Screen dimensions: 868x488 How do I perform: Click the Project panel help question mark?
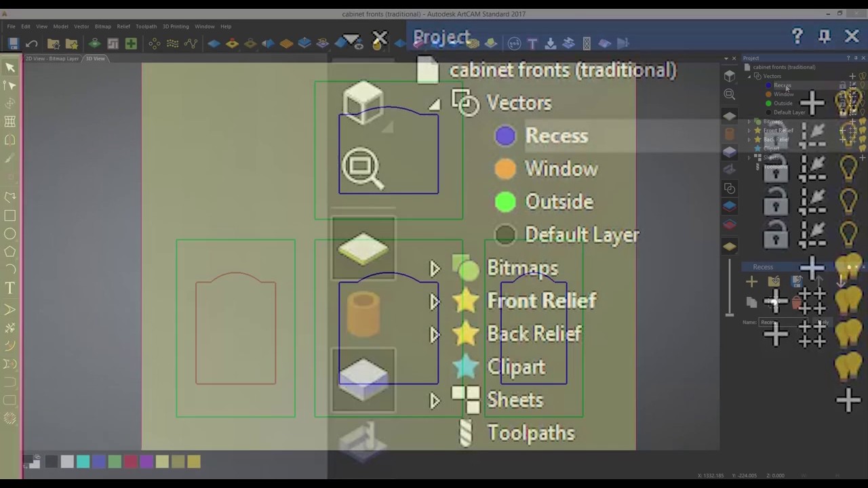point(797,36)
